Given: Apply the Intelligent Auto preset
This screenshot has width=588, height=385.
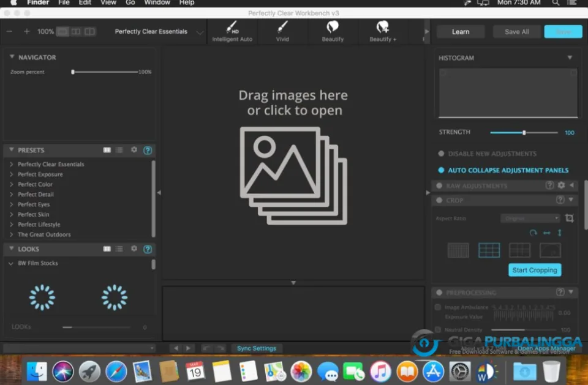Looking at the screenshot, I should (232, 31).
